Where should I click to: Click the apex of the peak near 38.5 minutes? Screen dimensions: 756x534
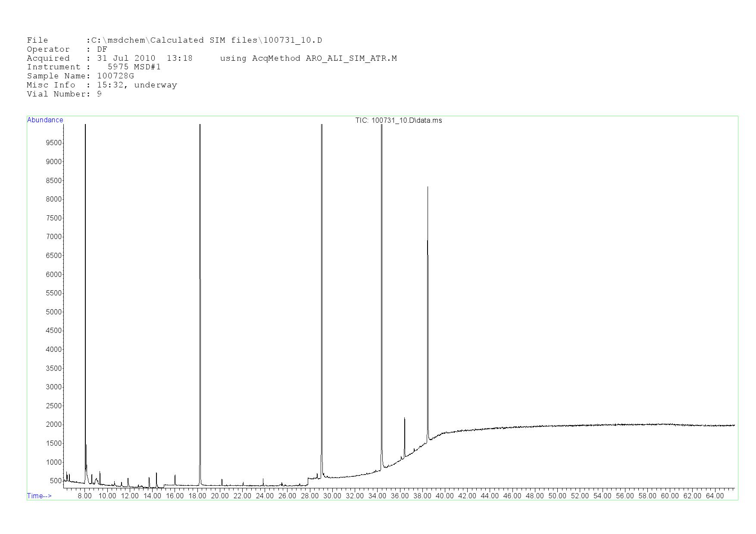click(x=428, y=187)
